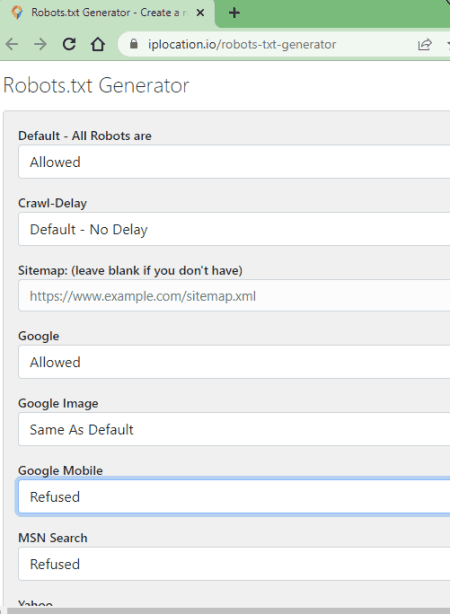This screenshot has height=614, width=450.
Task: Click the browser forward arrow
Action: pos(40,44)
